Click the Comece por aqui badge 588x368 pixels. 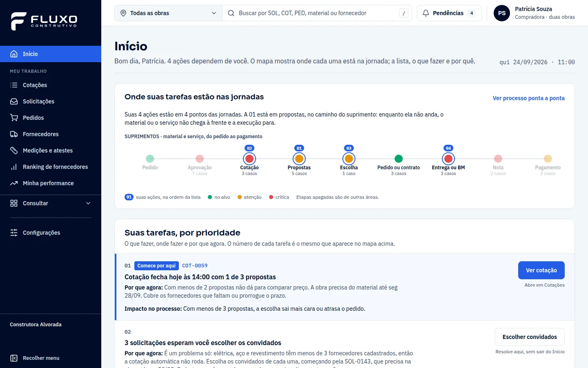point(156,266)
